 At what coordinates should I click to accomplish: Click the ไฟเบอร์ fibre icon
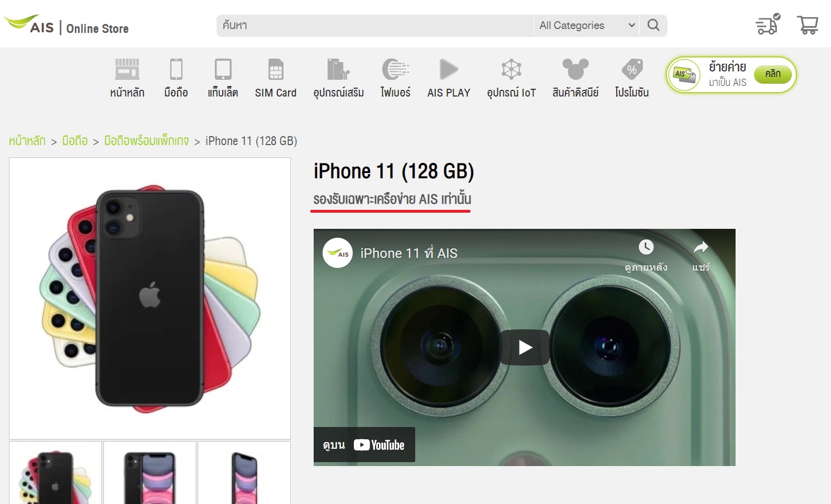pyautogui.click(x=396, y=69)
